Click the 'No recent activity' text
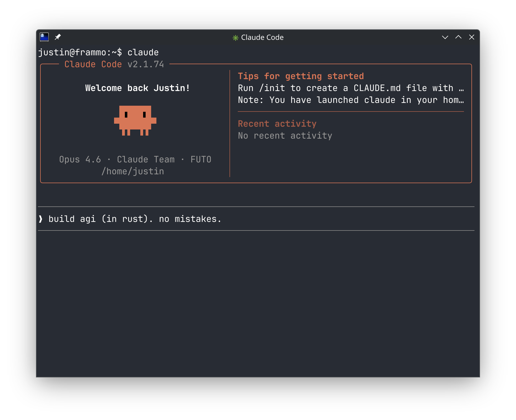Screen dimensions: 516x420 (x=285, y=136)
